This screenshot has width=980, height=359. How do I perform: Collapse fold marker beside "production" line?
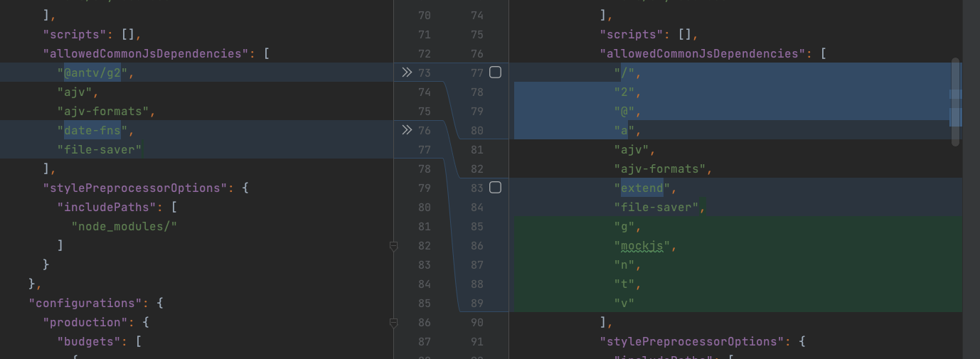tap(393, 323)
